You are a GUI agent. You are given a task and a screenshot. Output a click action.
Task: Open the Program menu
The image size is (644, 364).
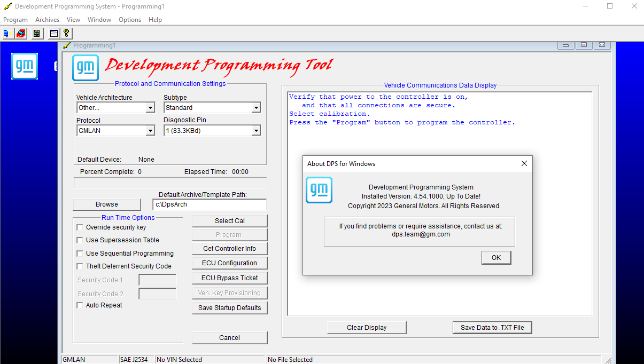tap(15, 20)
